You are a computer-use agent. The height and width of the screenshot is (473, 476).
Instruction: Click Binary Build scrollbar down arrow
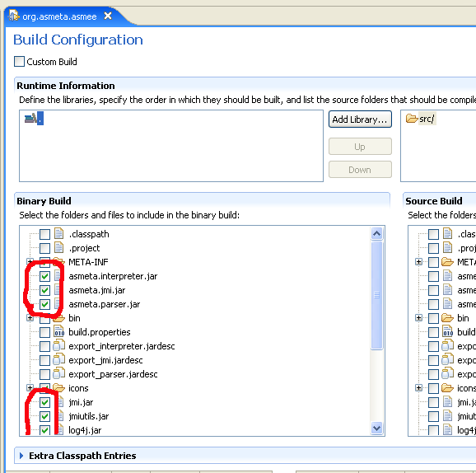click(x=376, y=428)
